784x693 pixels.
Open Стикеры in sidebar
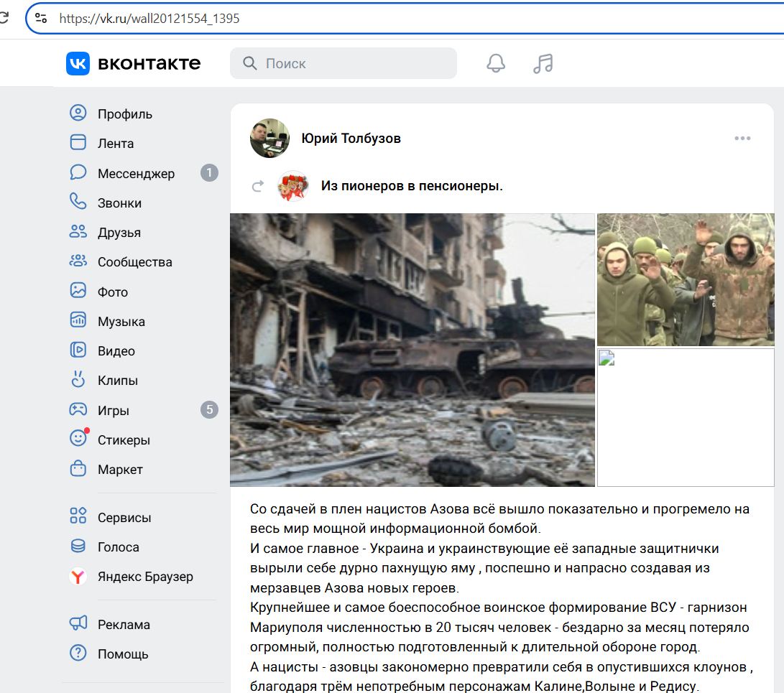(x=124, y=440)
